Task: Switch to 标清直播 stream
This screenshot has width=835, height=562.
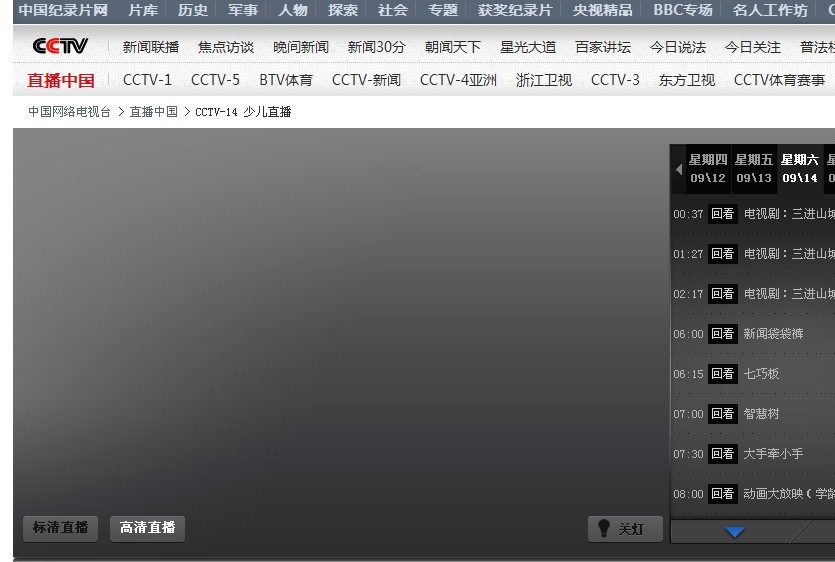Action: pos(60,528)
